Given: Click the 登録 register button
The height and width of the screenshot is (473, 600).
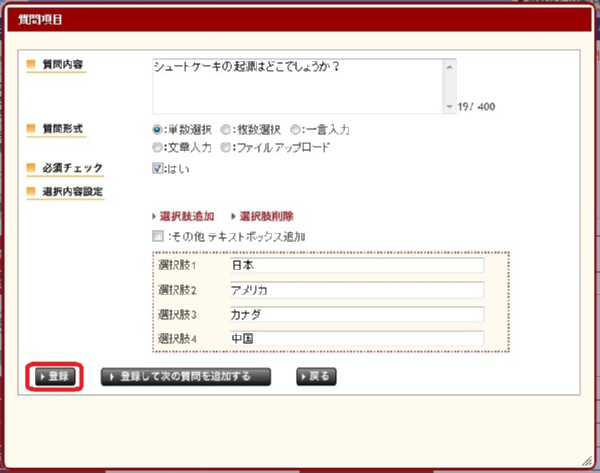Looking at the screenshot, I should [55, 377].
